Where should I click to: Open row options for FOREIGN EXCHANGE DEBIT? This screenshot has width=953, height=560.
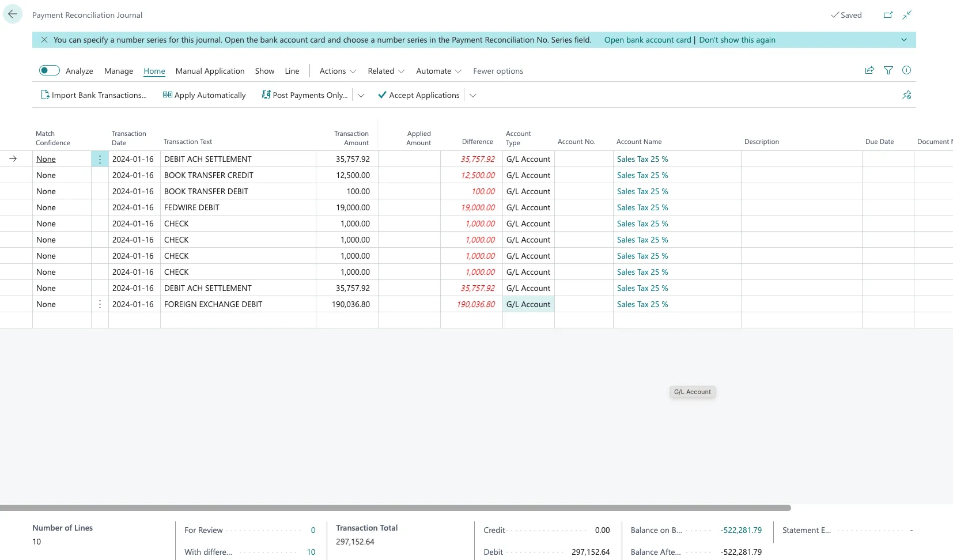100,304
